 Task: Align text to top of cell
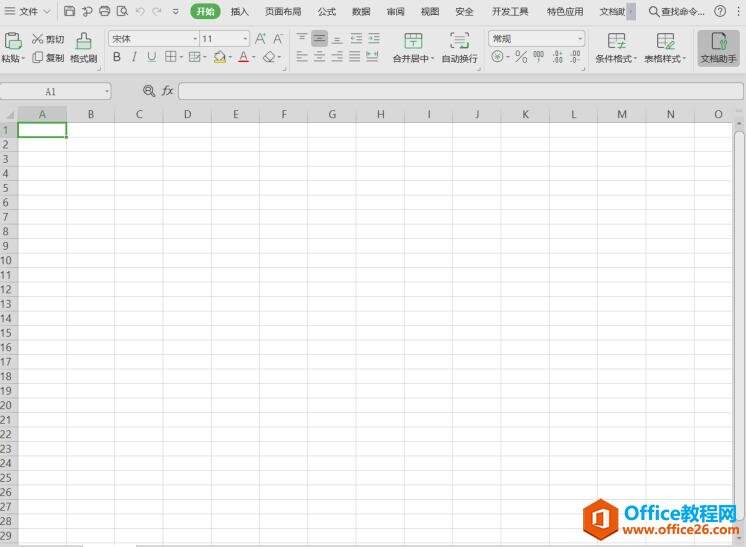(301, 38)
